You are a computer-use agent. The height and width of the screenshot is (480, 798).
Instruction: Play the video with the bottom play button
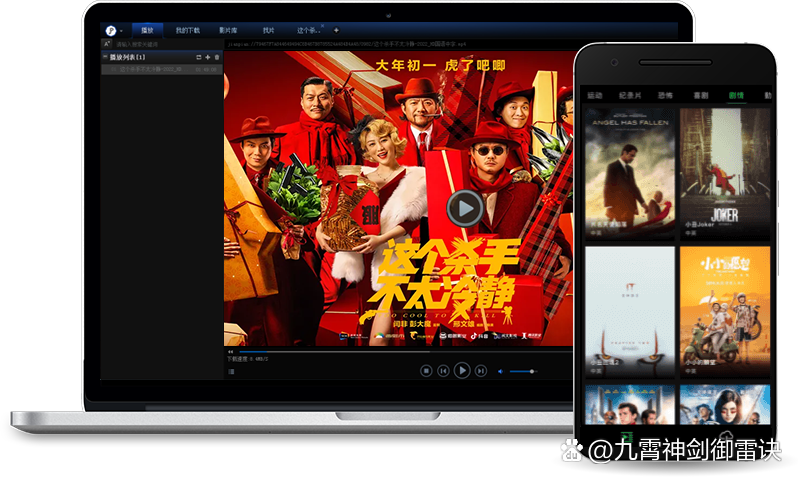[x=462, y=371]
